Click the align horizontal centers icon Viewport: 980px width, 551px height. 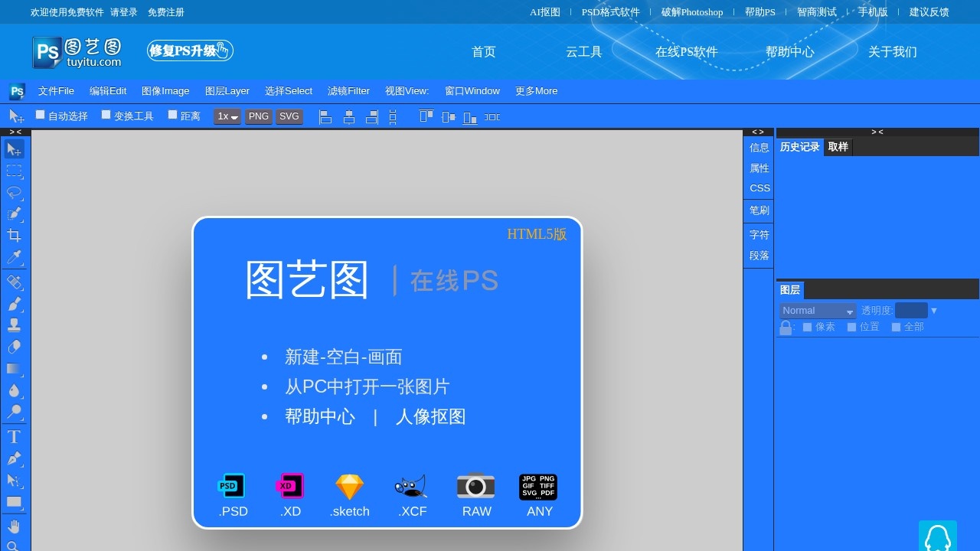(x=349, y=117)
